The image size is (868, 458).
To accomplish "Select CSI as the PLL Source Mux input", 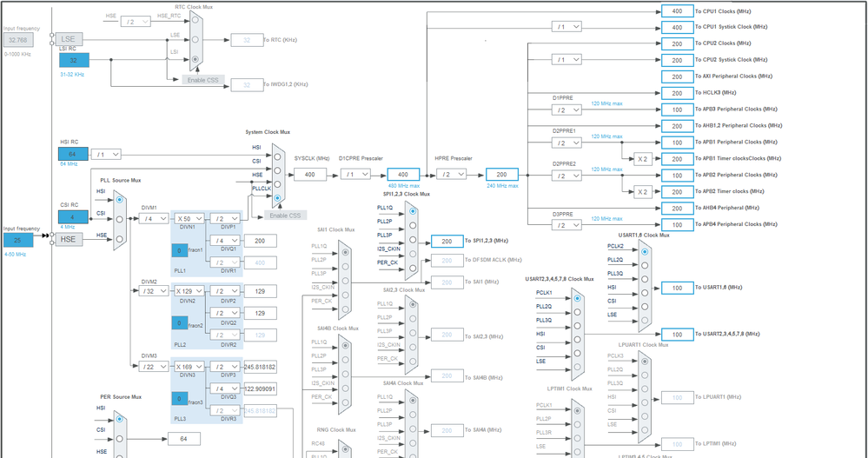I will 120,219.
